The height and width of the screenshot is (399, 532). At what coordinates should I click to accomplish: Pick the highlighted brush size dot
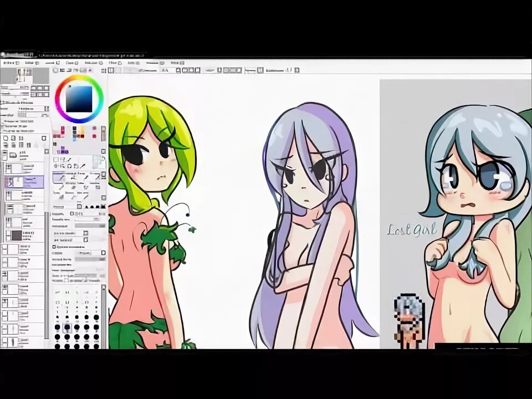click(67, 328)
